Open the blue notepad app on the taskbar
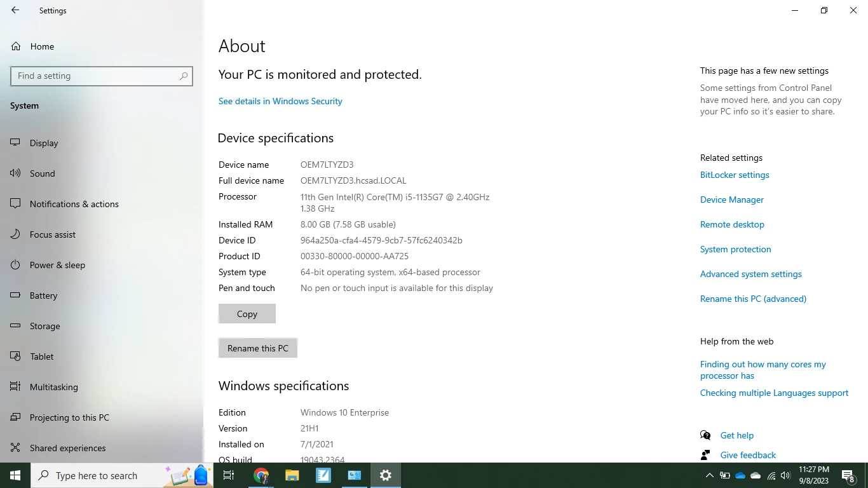868x488 pixels. pos(323,475)
